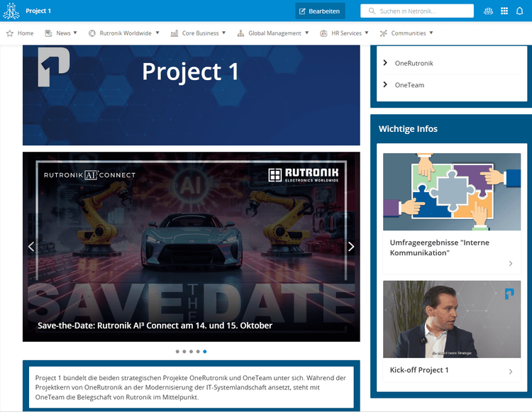Open the OneTeam link

[409, 85]
